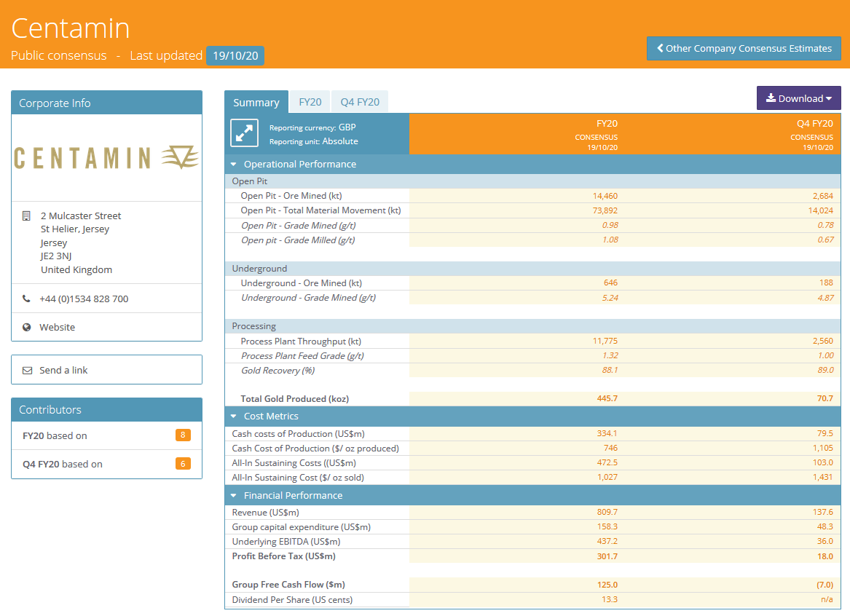Screen dimensions: 850x616
Task: Collapse the Operational Performance section
Action: pyautogui.click(x=234, y=164)
